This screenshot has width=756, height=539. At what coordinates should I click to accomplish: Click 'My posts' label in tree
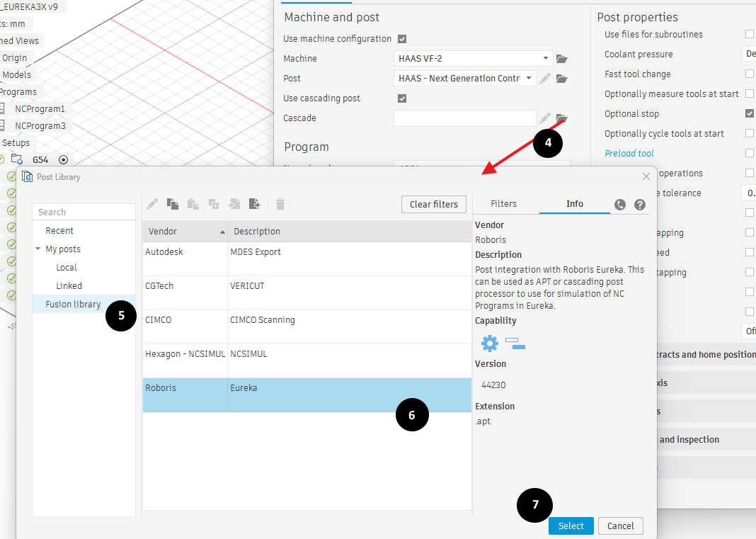63,249
